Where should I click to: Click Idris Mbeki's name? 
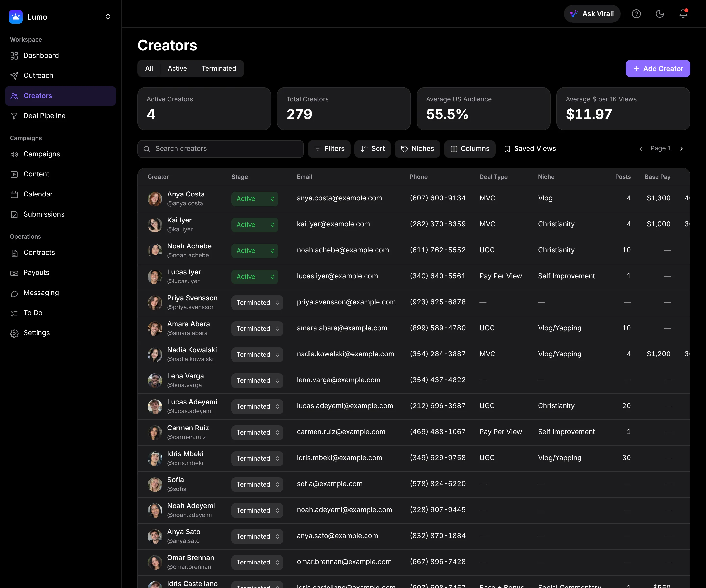tap(185, 454)
